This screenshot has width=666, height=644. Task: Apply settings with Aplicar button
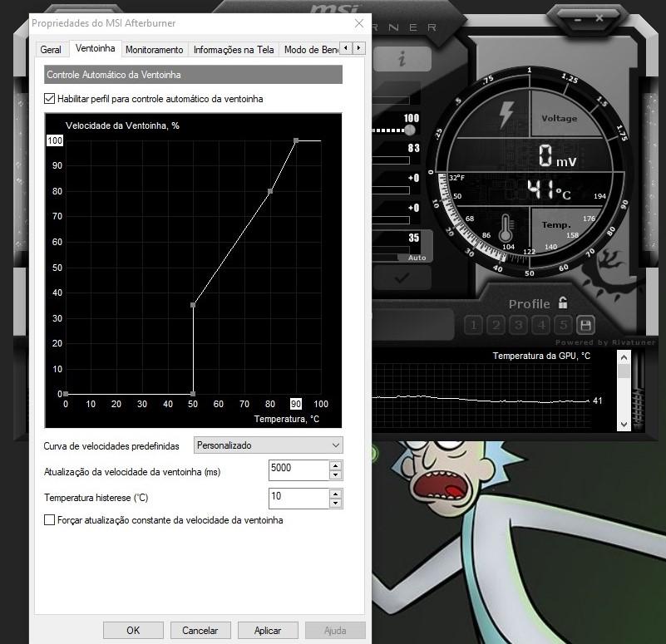pyautogui.click(x=268, y=631)
